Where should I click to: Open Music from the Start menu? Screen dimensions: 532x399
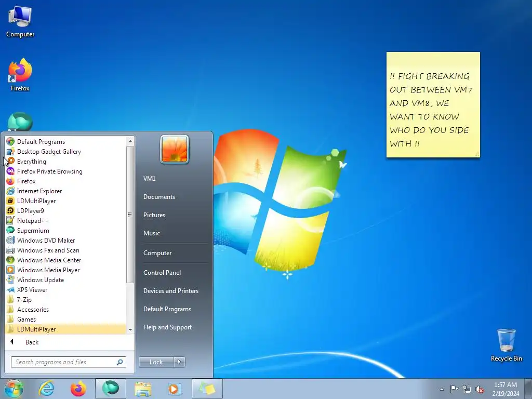pos(151,233)
